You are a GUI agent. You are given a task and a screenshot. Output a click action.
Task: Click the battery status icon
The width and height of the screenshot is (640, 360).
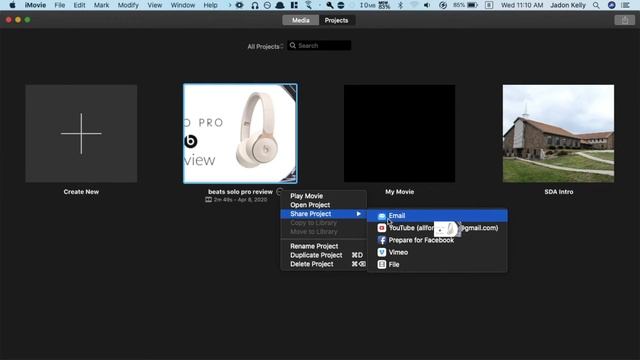[x=473, y=5]
